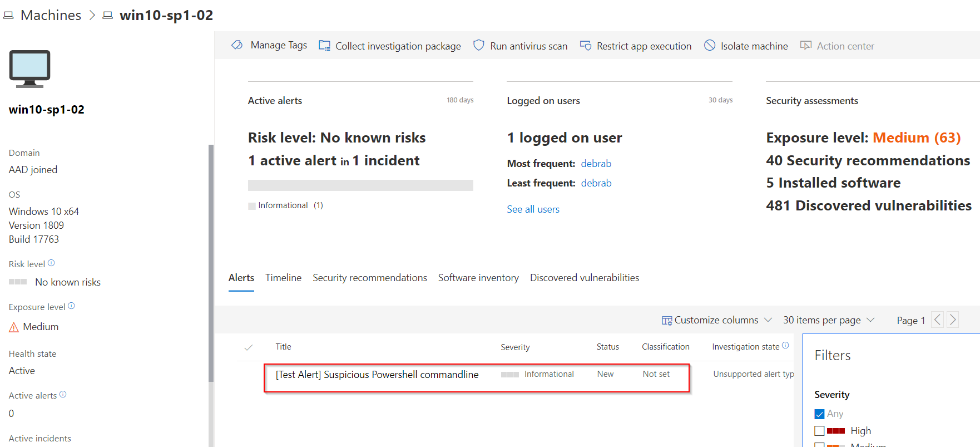Click the Manage Tags icon
This screenshot has height=447, width=980.
point(237,45)
